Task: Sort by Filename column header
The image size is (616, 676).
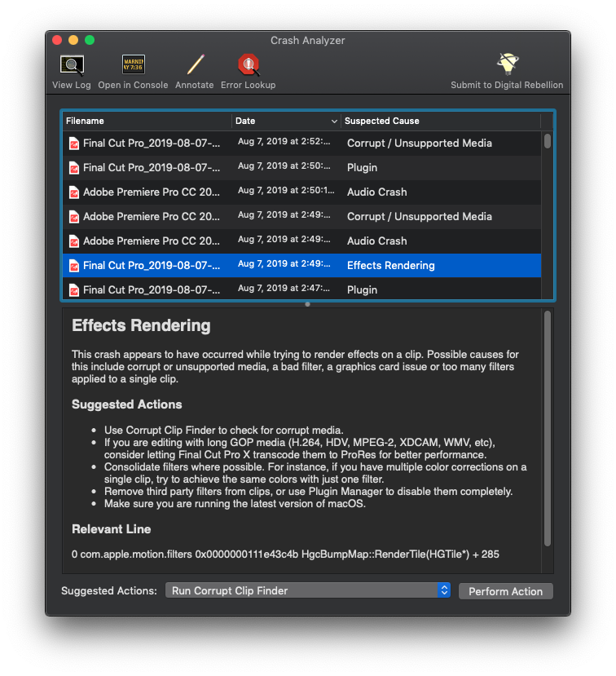Action: coord(147,122)
